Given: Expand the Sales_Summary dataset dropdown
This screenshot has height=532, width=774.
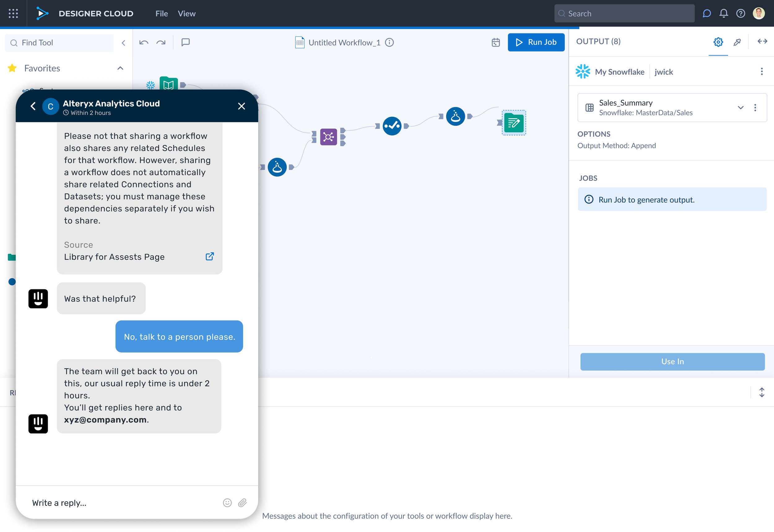Looking at the screenshot, I should pos(741,108).
